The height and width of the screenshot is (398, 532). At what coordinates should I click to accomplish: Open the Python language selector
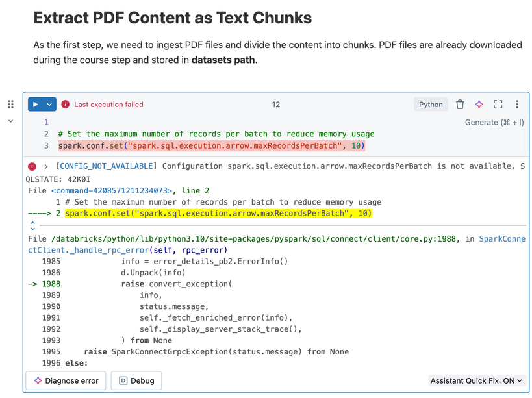point(431,105)
